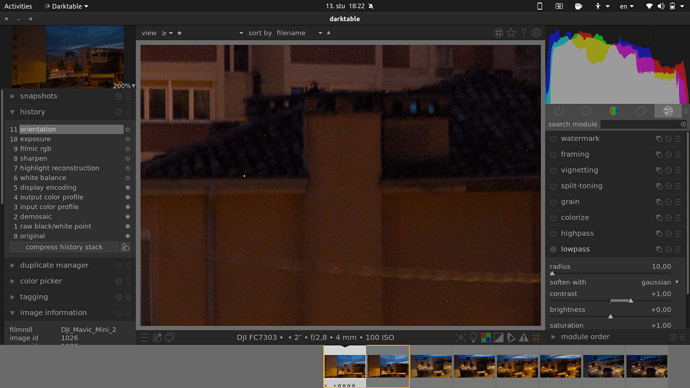Toggle gamut check warning icon

(x=524, y=337)
